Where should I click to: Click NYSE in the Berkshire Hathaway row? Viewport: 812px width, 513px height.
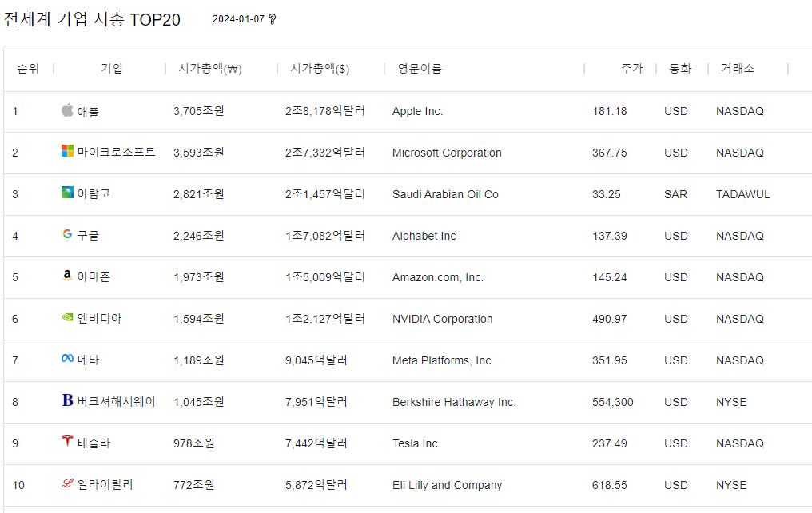731,402
